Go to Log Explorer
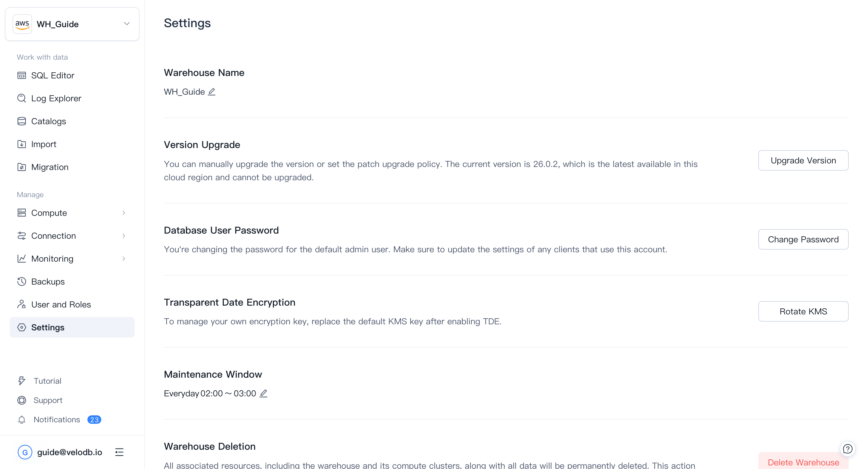 (56, 98)
